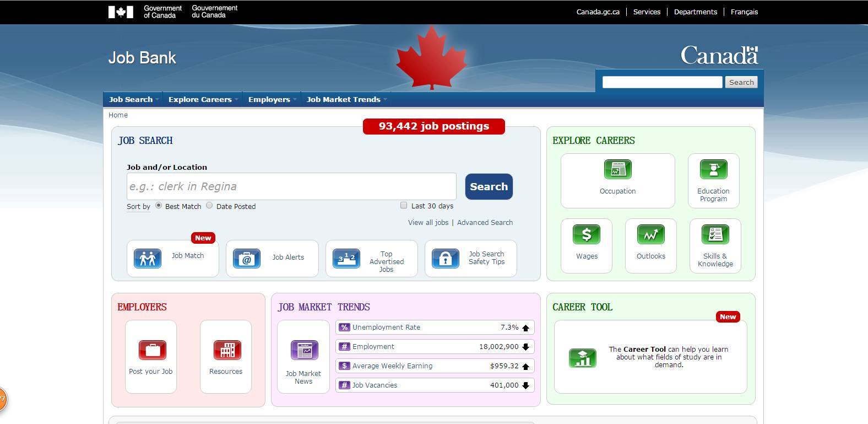Click the Job Market News icon
Viewport: 868px width, 424px height.
pyautogui.click(x=305, y=350)
